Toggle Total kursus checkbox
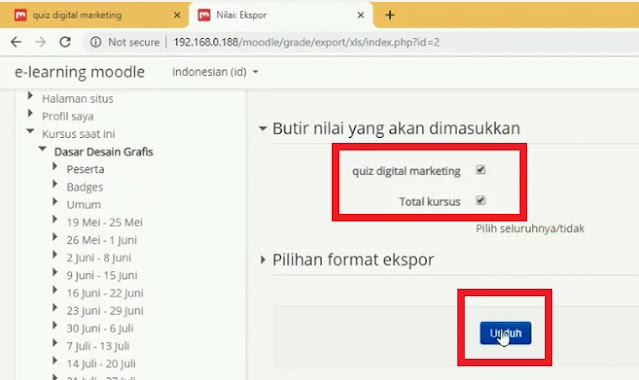Viewport: 639px width, 380px height. click(480, 200)
